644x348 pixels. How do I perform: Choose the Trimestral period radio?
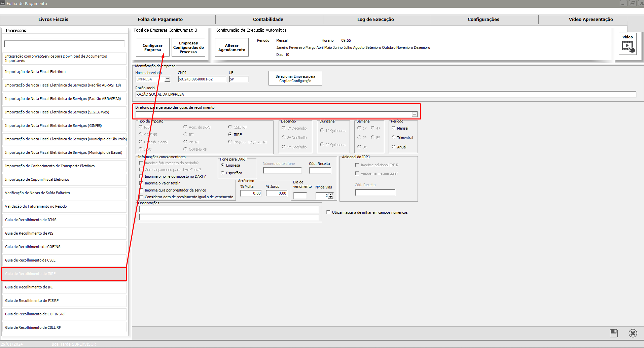tap(393, 137)
